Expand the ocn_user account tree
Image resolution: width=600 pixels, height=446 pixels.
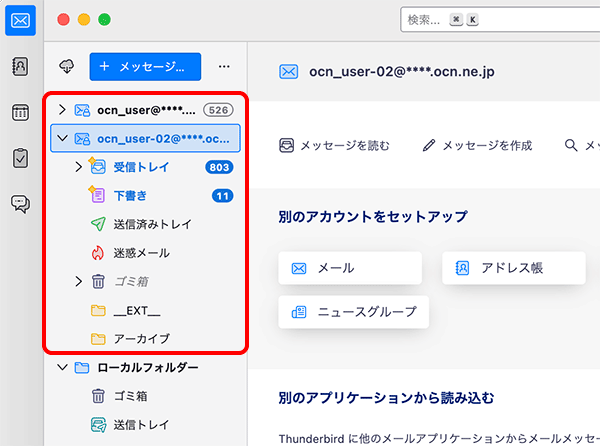(62, 109)
